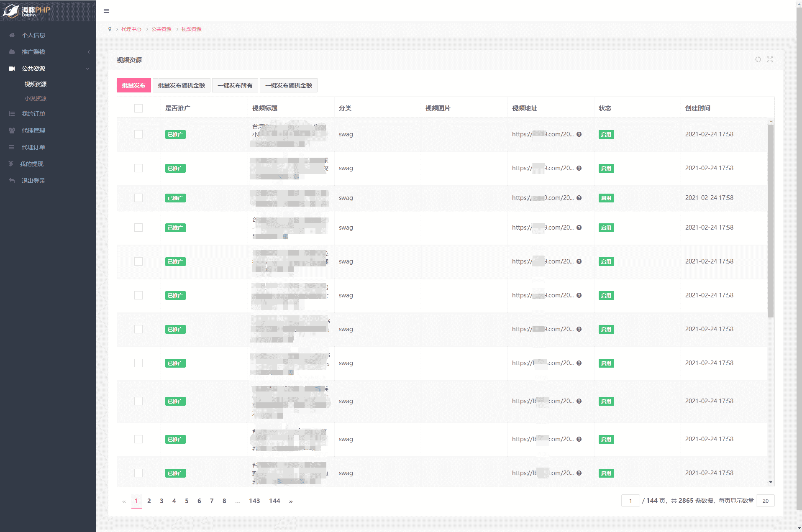Click the fullscreen expand icon in panel
The width and height of the screenshot is (802, 532).
[x=770, y=59]
